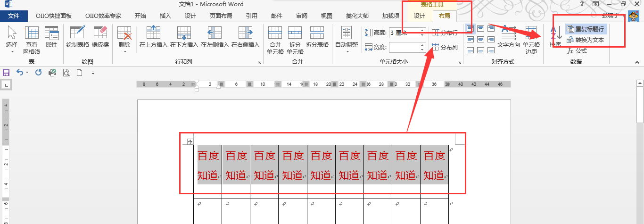Screen dimensions: 644x224
Task: Switch to the 美化大师 tab
Action: (357, 16)
